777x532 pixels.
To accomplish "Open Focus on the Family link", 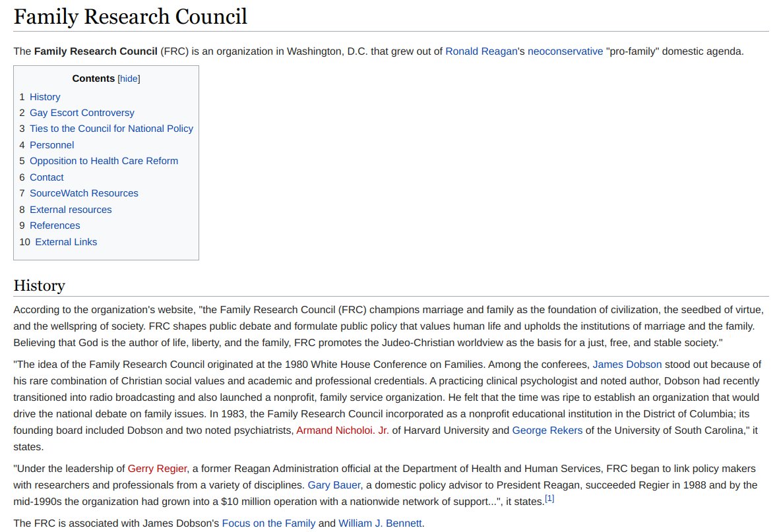I will pos(268,523).
